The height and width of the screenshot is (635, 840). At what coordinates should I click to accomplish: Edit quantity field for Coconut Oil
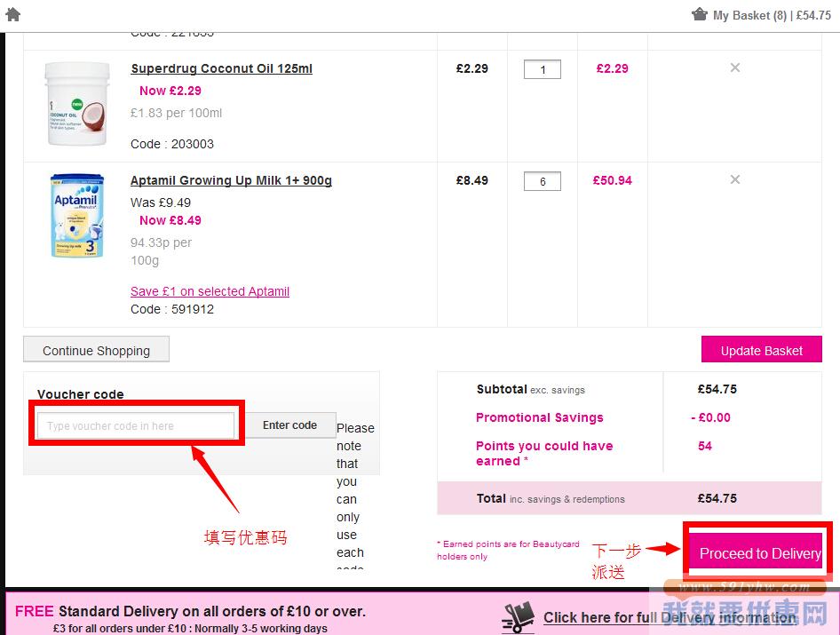(x=543, y=69)
